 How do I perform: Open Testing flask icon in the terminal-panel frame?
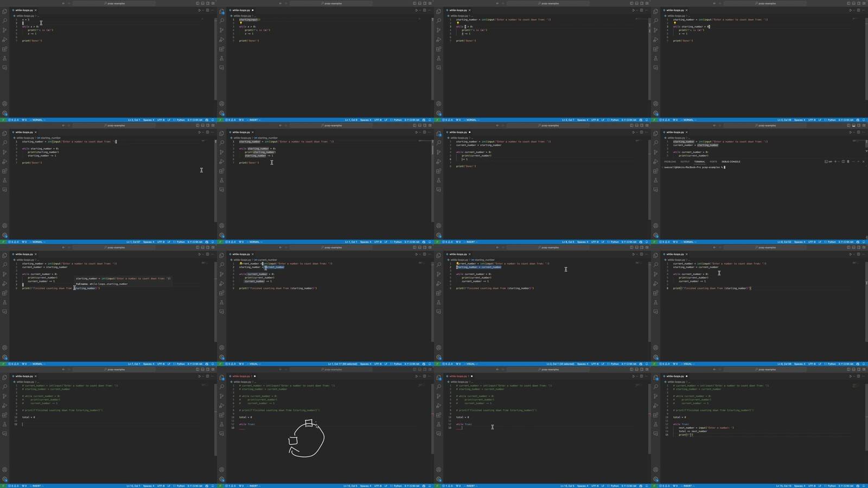655,180
